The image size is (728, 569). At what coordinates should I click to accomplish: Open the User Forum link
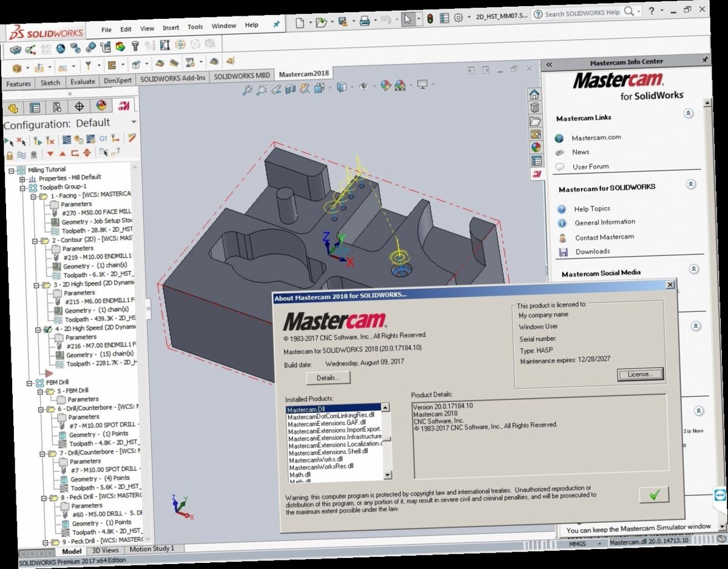(590, 166)
